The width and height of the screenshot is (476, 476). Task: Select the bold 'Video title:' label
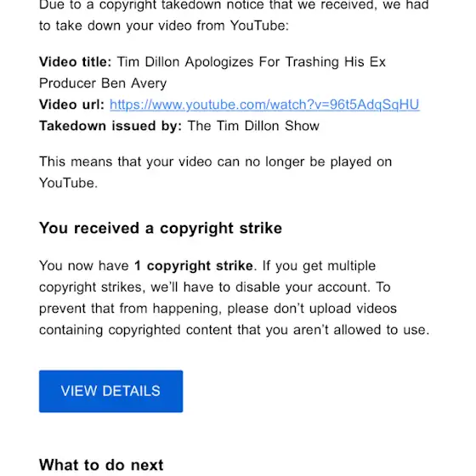coord(76,62)
